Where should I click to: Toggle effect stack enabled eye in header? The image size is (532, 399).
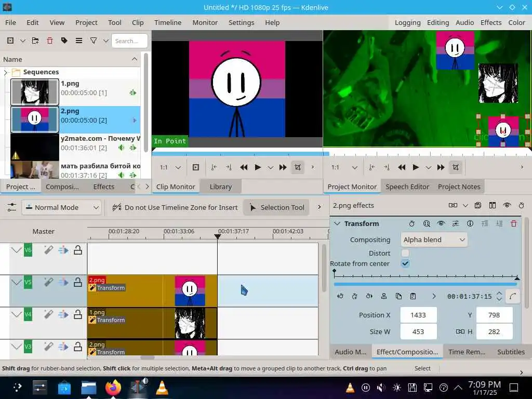pos(507,205)
